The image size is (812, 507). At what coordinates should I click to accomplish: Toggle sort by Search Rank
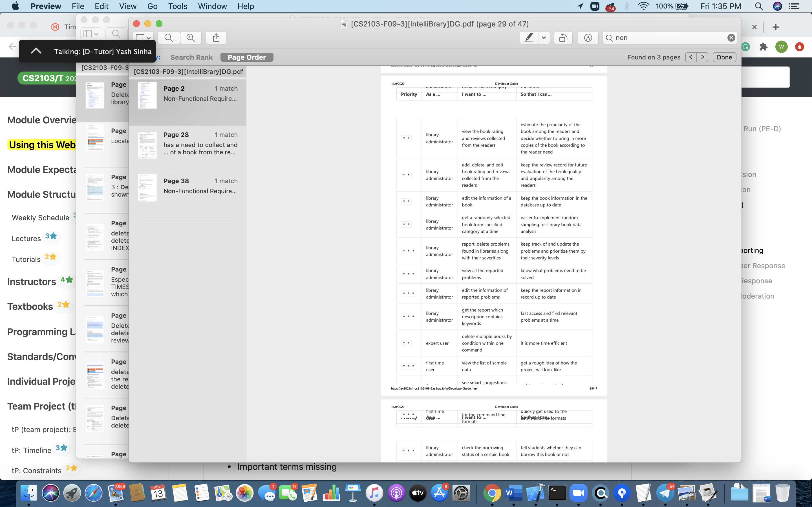[x=191, y=57]
